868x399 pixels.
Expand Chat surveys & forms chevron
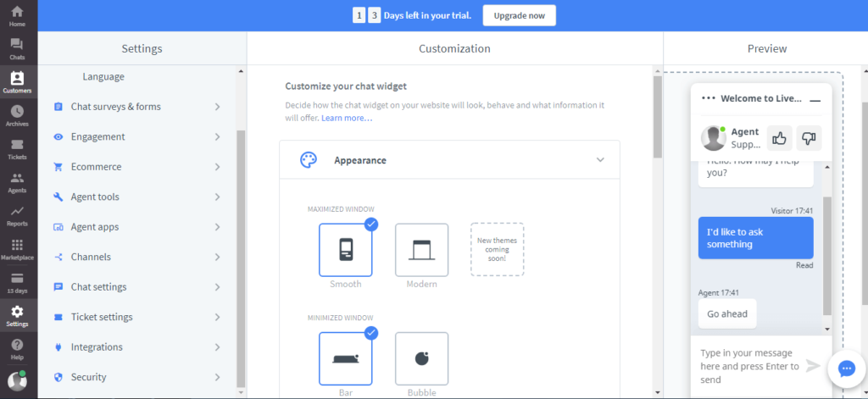tap(218, 107)
